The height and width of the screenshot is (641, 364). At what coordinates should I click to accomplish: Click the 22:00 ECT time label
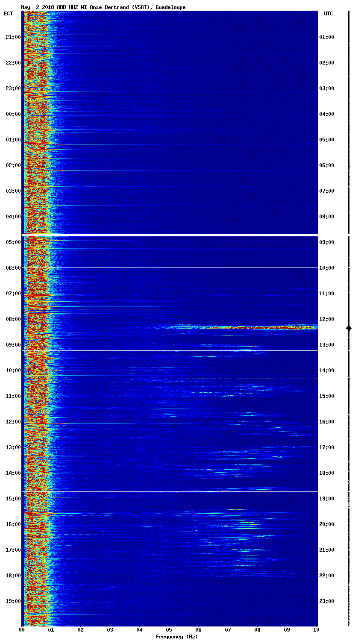(x=13, y=63)
